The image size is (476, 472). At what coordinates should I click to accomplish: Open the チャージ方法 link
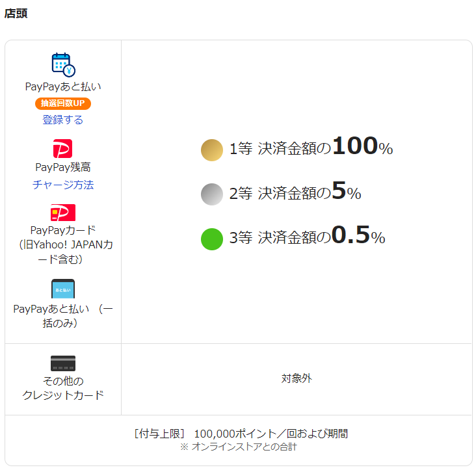(x=63, y=185)
